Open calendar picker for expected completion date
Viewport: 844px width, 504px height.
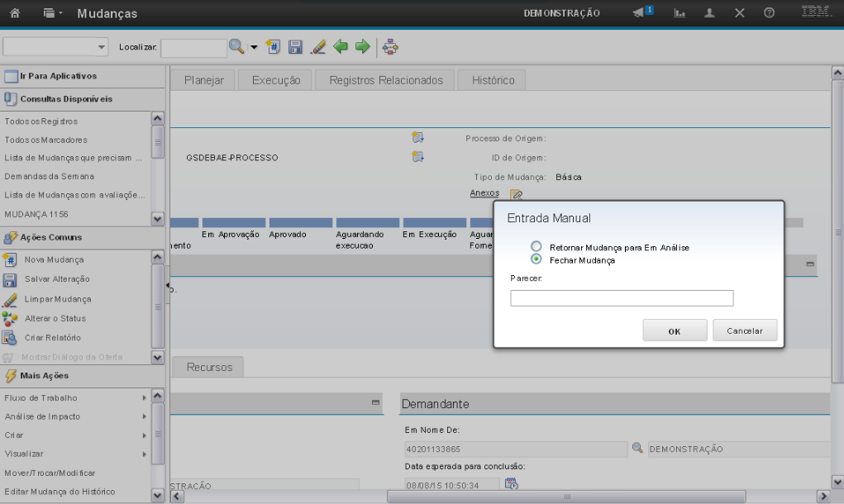511,483
